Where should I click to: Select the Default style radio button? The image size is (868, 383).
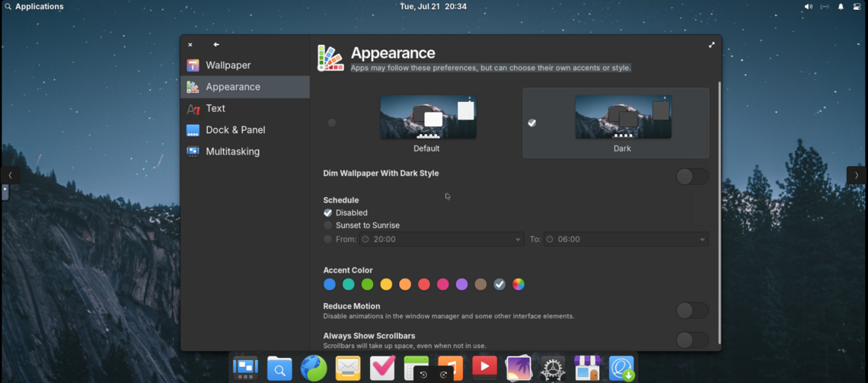coord(332,123)
